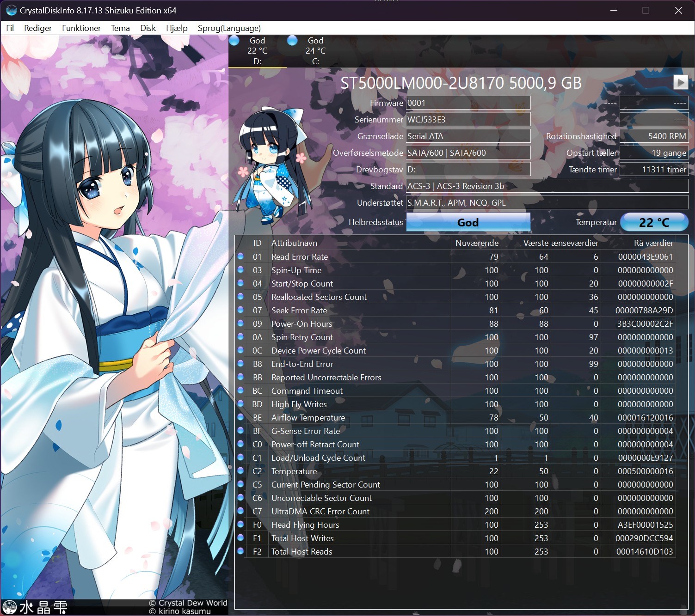Open the Fil menu
The height and width of the screenshot is (616, 695).
pos(10,28)
